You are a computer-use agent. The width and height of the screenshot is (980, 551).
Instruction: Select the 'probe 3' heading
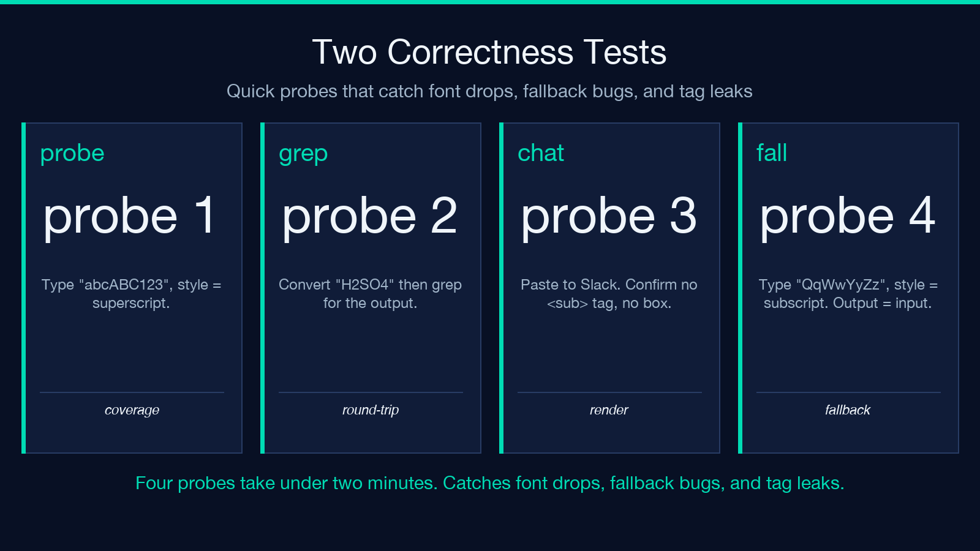tap(609, 216)
